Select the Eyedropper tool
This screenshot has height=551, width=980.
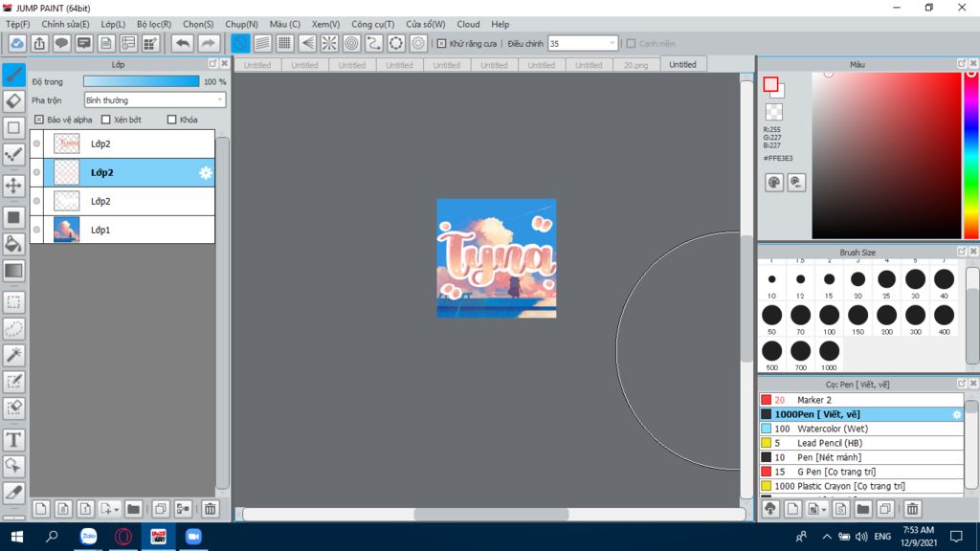click(13, 493)
